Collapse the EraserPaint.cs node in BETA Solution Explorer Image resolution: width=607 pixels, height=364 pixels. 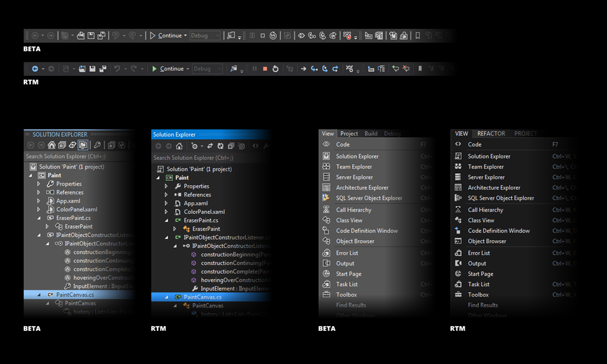coord(39,218)
